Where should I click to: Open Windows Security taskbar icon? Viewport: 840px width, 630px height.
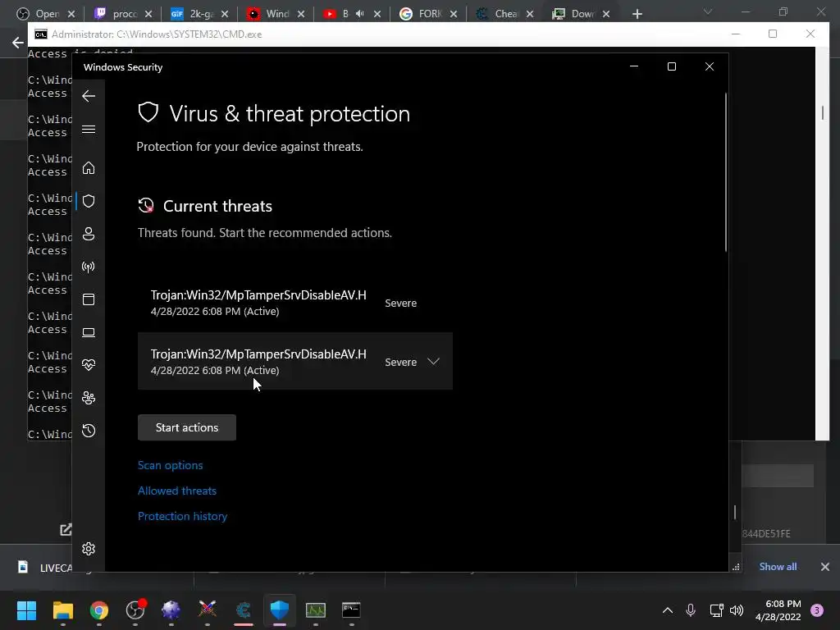pos(280,610)
